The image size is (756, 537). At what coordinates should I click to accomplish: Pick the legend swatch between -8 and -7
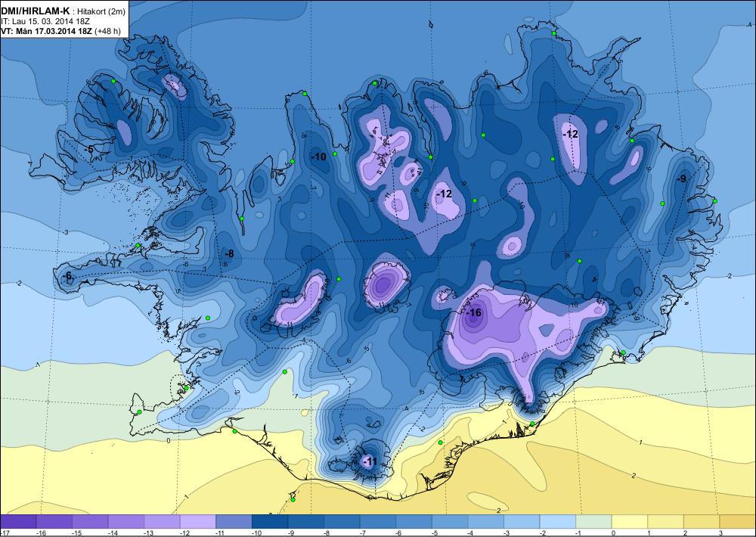(x=342, y=522)
